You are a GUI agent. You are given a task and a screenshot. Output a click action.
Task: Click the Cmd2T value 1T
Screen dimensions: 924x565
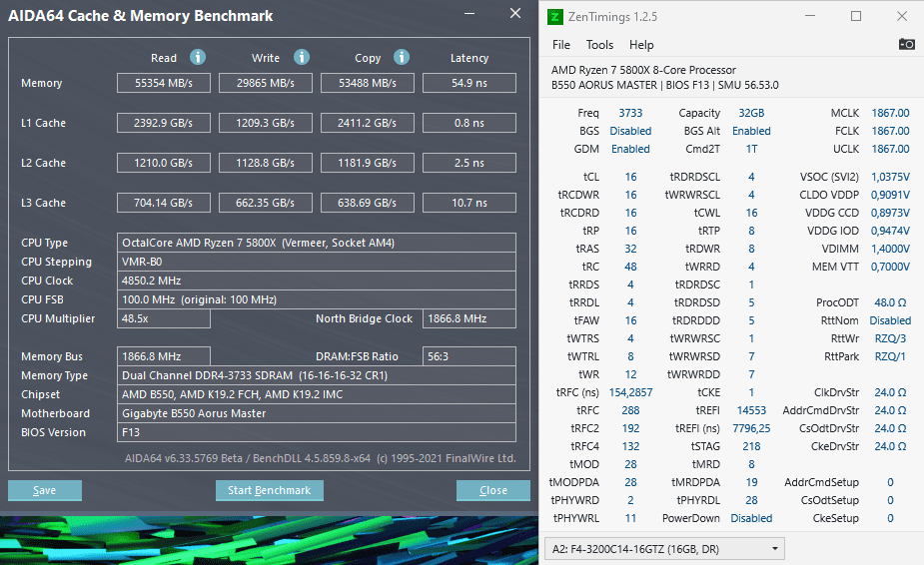[751, 149]
